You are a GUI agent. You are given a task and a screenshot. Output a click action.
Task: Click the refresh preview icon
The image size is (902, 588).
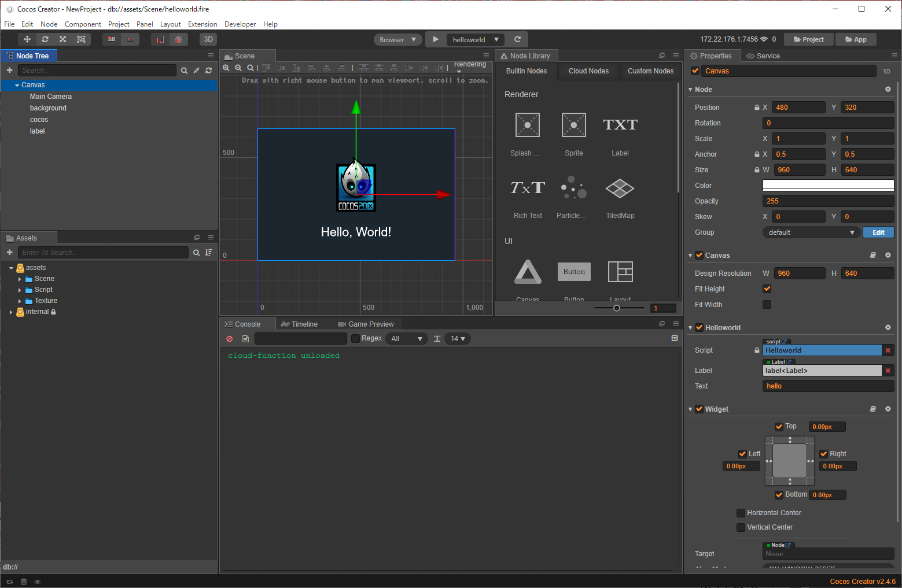point(517,39)
